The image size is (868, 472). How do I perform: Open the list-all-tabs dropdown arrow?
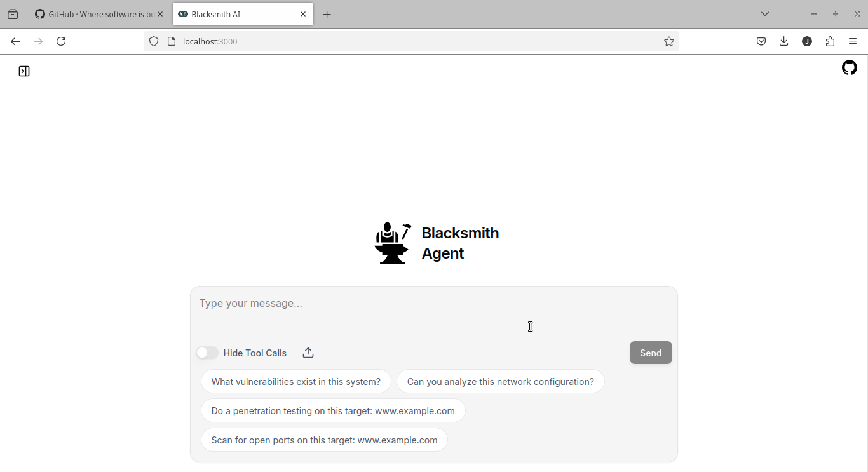tap(765, 13)
